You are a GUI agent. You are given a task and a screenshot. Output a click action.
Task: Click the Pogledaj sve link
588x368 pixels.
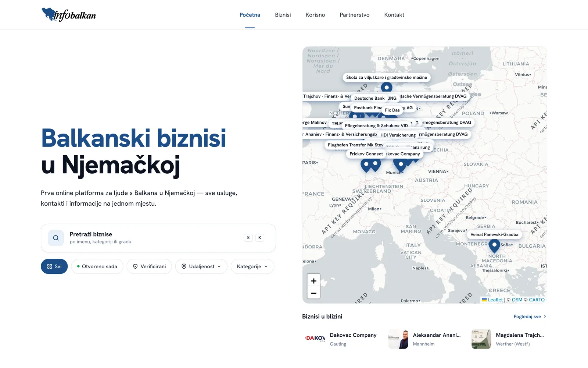530,316
